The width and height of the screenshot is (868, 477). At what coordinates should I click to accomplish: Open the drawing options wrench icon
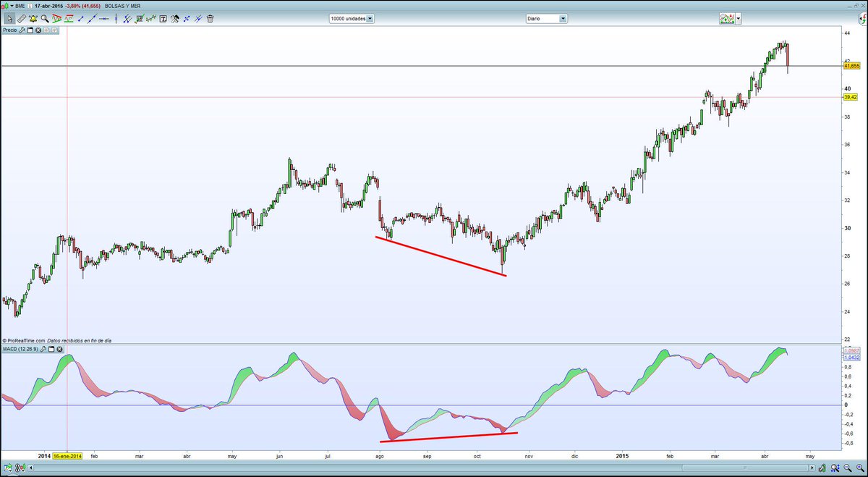[175, 18]
